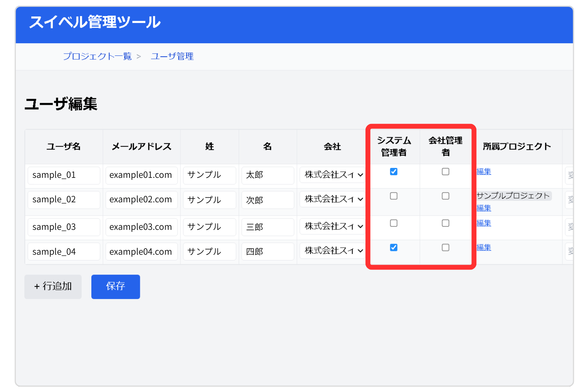Enable システム管理者 for sample_02 row
588x392 pixels.
point(393,196)
